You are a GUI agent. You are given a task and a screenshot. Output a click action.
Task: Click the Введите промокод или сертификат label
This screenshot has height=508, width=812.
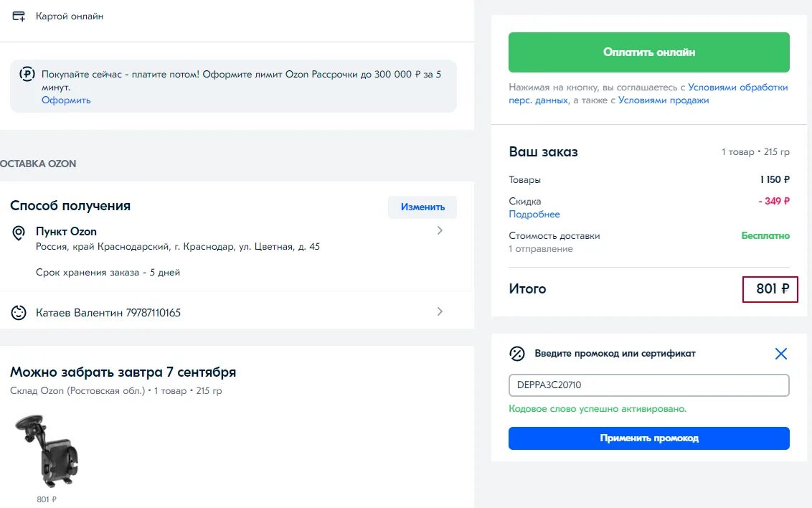(615, 354)
